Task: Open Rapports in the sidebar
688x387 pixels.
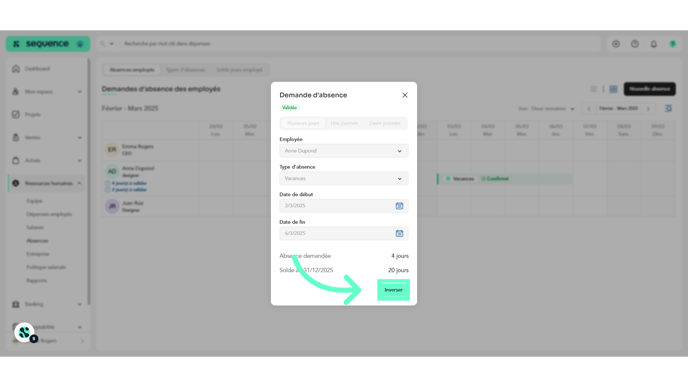Action: pyautogui.click(x=36, y=280)
